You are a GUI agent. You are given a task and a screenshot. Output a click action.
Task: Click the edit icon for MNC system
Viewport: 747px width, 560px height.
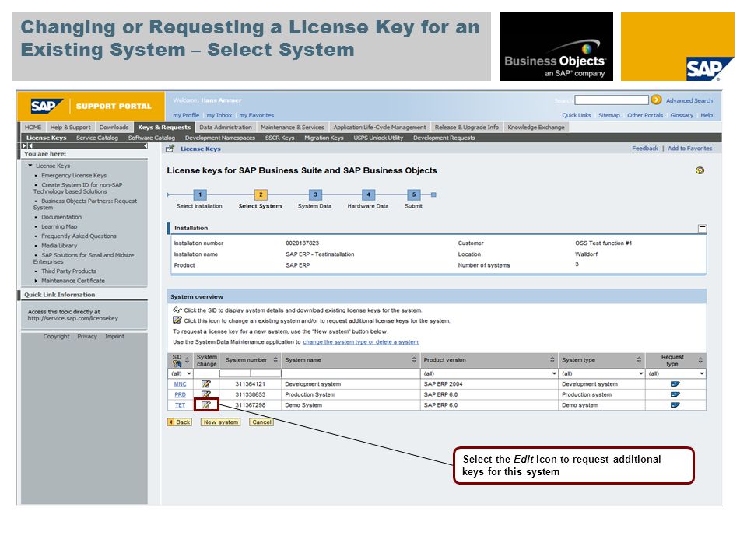205,383
